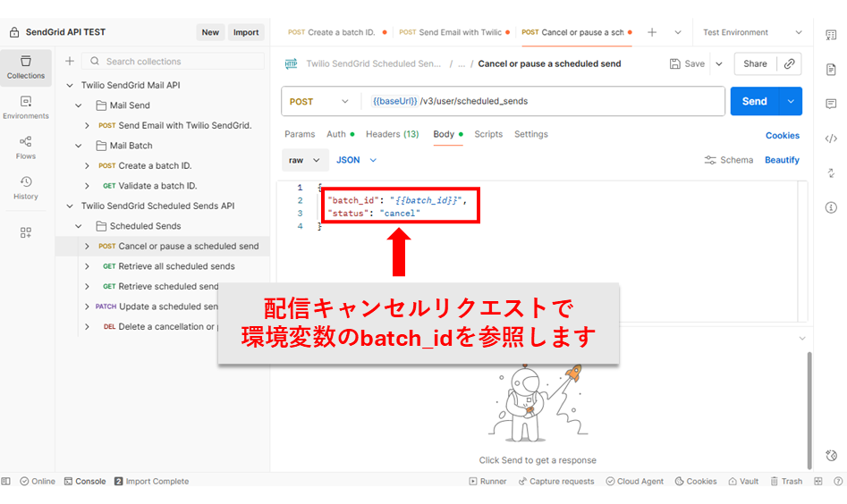Open Capture requests in status bar
The width and height of the screenshot is (847, 504).
point(555,482)
